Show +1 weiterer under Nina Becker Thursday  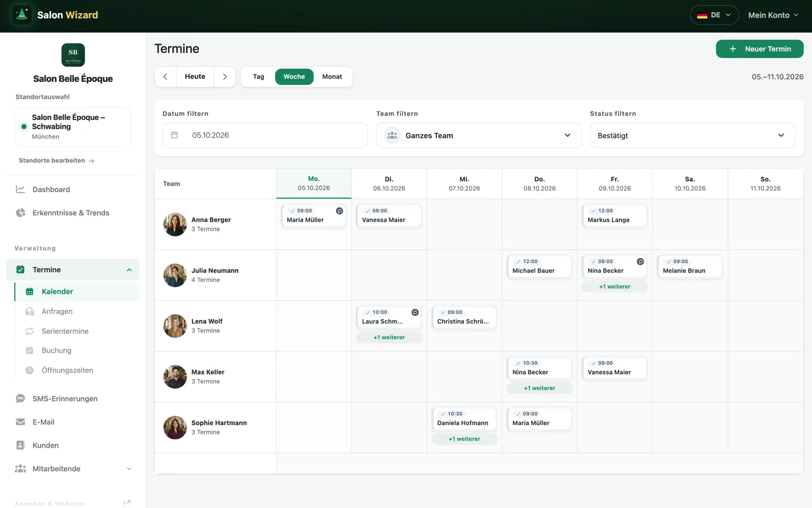pos(539,388)
